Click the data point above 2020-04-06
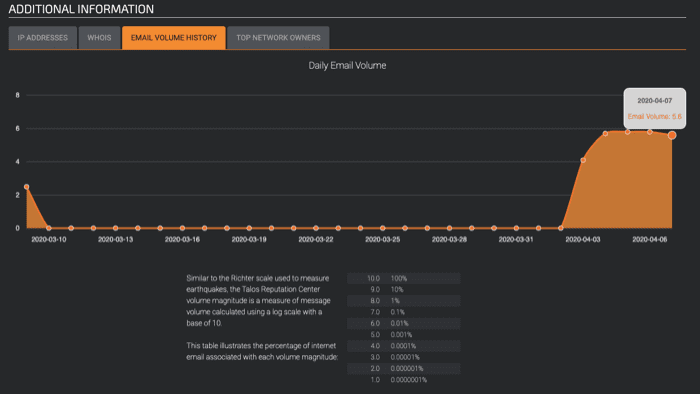Screen dimensions: 700x394 (x=650, y=132)
